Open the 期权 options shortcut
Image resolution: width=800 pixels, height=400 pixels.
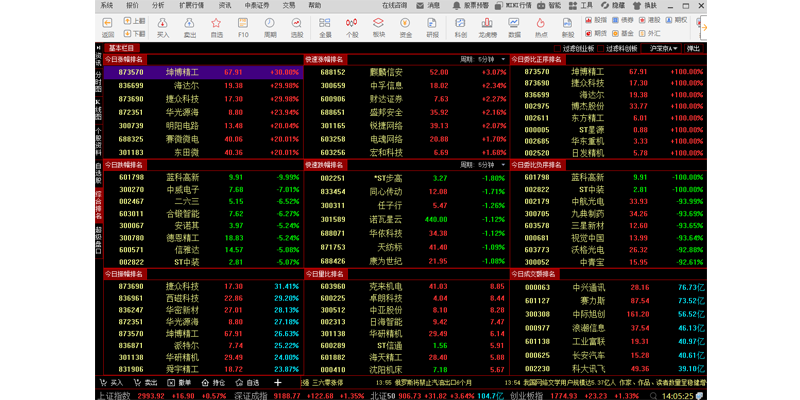click(677, 20)
